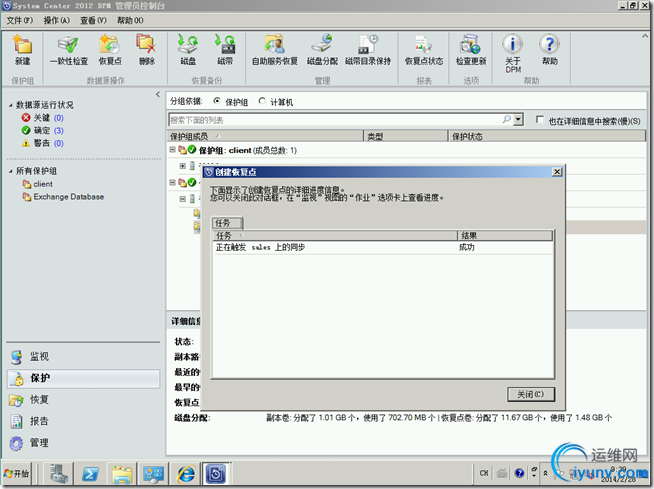
Task: Click the 帮助 help ribbon icon
Action: (550, 50)
